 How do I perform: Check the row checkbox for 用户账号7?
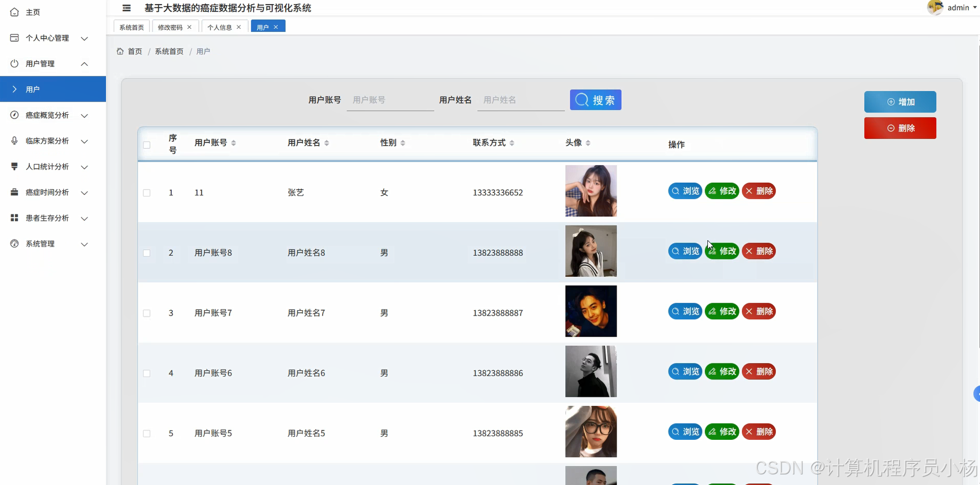pos(147,313)
